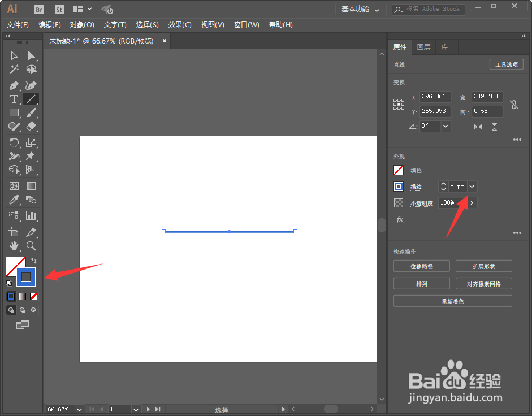Image resolution: width=532 pixels, height=416 pixels.
Task: Select the Mesh tool
Action: click(x=14, y=186)
